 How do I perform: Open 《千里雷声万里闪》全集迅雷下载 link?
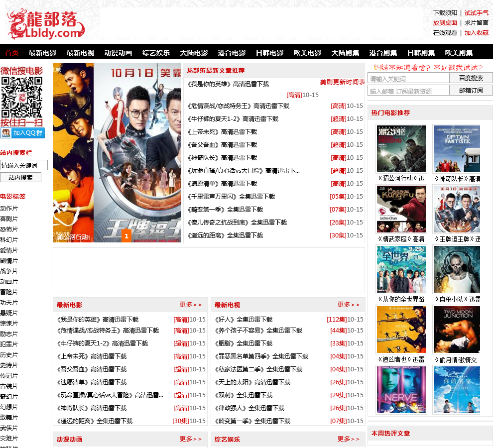(232, 197)
